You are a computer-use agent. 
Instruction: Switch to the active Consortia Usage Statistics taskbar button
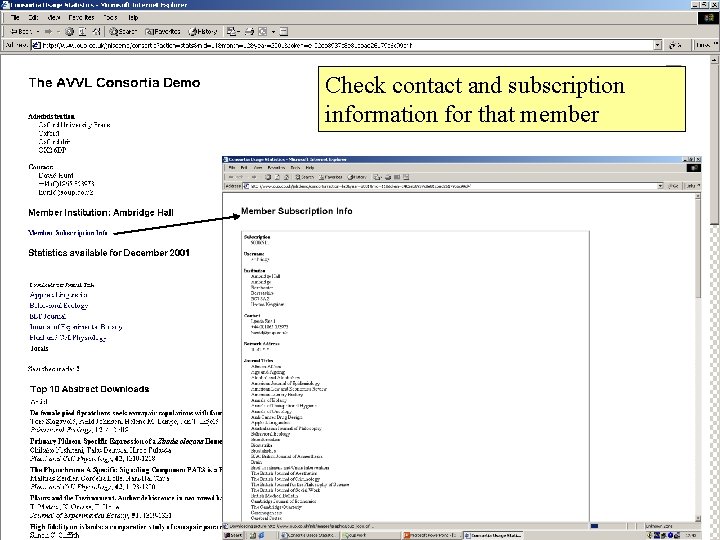tap(493, 535)
